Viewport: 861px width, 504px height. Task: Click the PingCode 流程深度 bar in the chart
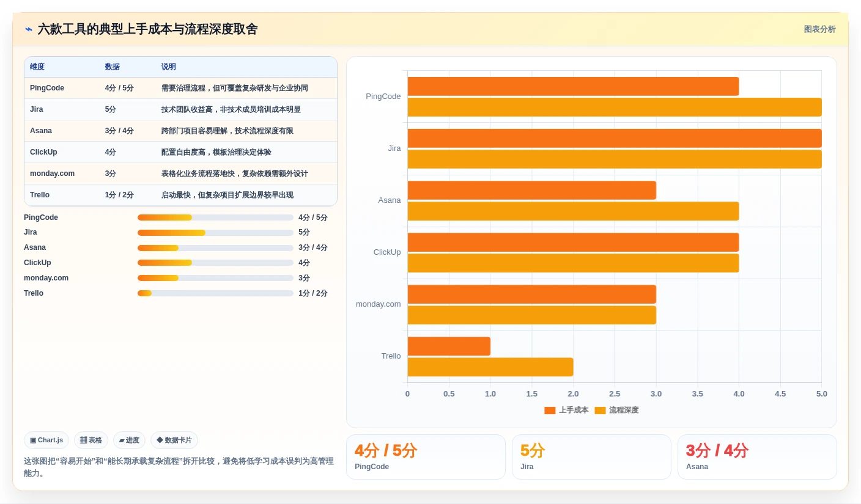pyautogui.click(x=615, y=107)
